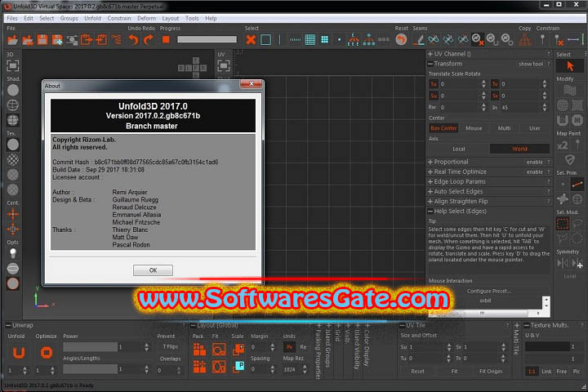This screenshot has height=392, width=588.
Task: Click the Unfold U icon in Unwrap panel
Action: point(17,354)
